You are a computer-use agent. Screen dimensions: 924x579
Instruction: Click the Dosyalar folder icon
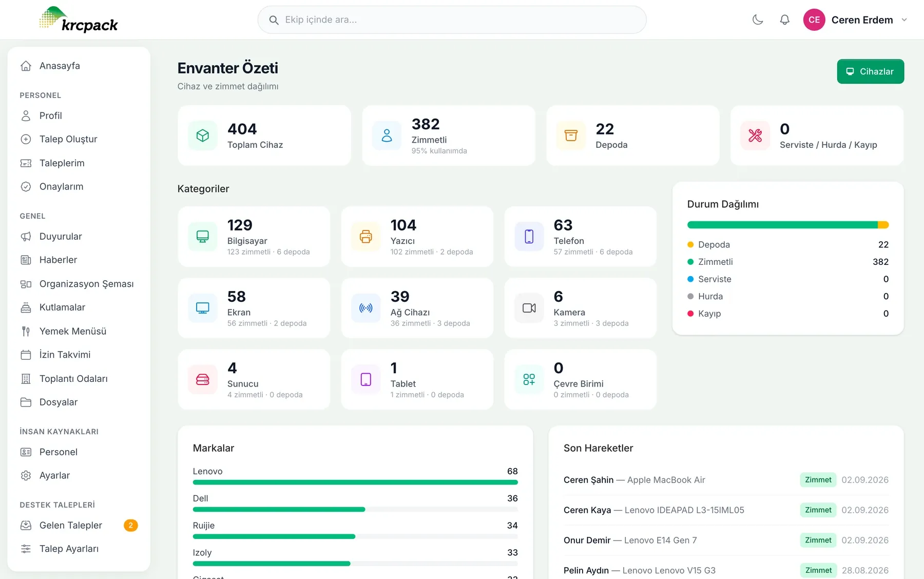26,402
